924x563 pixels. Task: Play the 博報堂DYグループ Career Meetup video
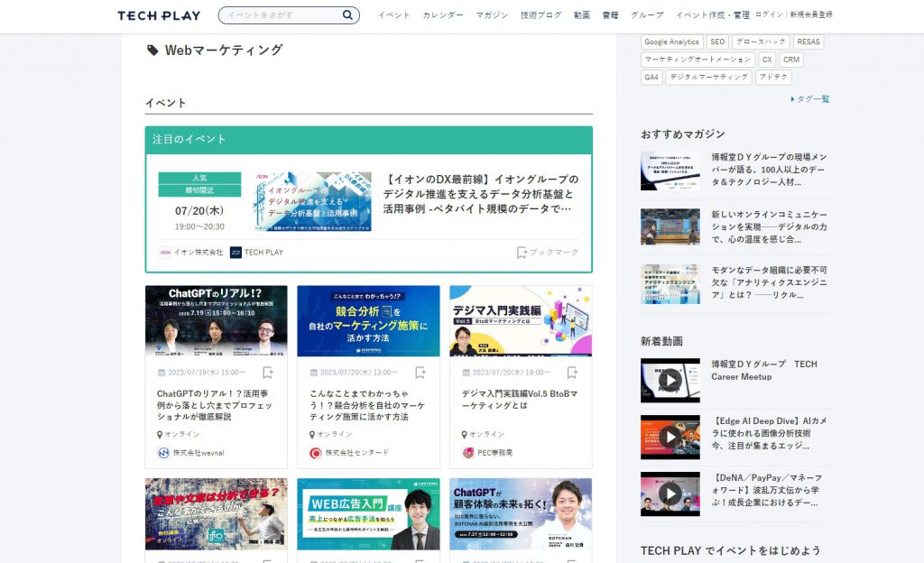(x=670, y=380)
